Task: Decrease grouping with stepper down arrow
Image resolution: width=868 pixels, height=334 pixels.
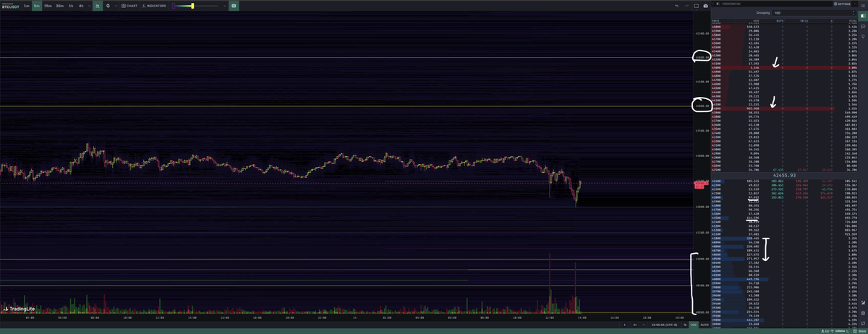Action: (853, 14)
